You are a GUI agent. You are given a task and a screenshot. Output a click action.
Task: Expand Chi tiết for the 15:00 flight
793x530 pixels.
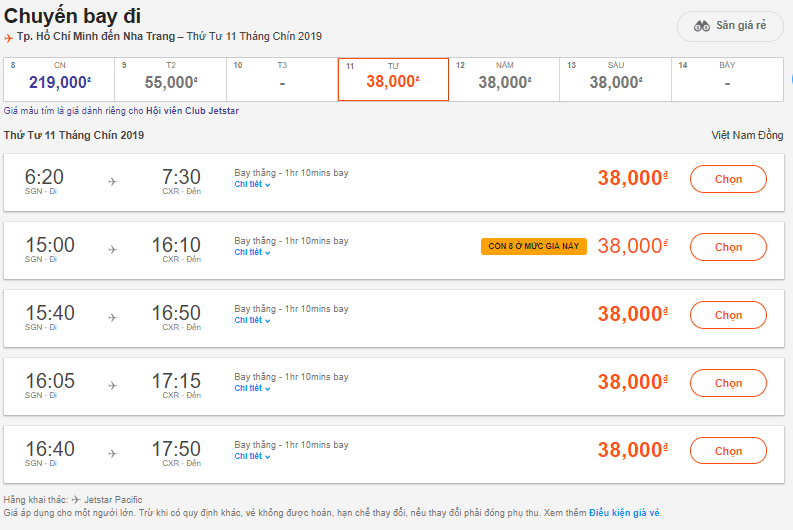[252, 252]
